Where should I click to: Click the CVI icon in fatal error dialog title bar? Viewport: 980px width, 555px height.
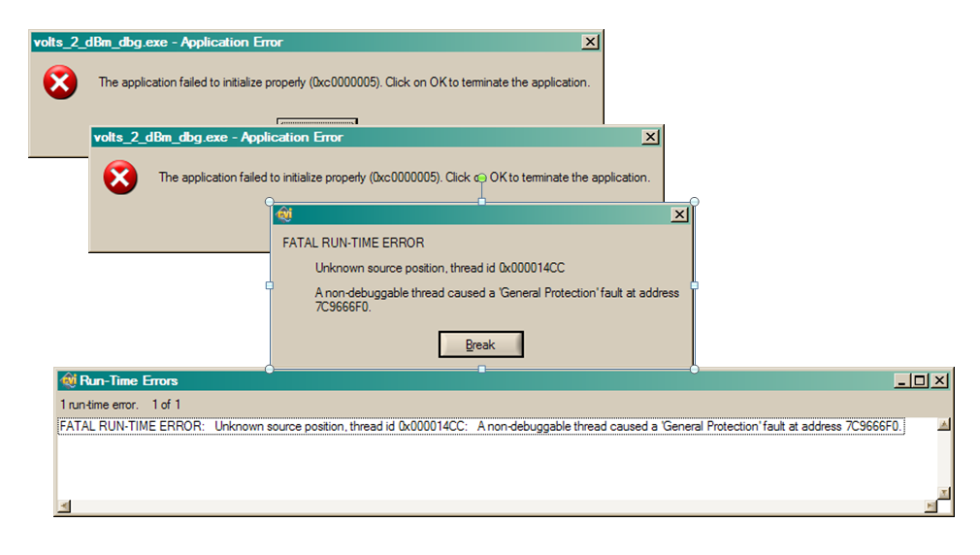(285, 214)
